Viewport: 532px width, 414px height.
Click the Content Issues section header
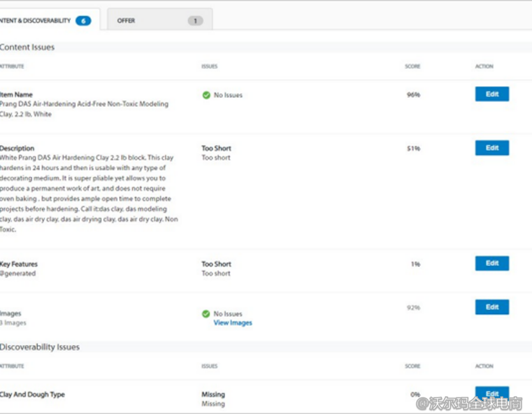click(27, 47)
